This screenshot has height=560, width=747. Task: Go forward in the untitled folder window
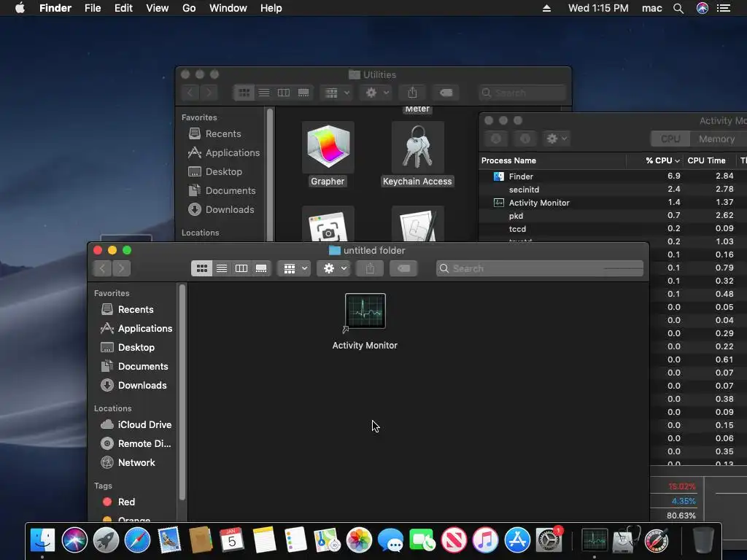point(122,268)
